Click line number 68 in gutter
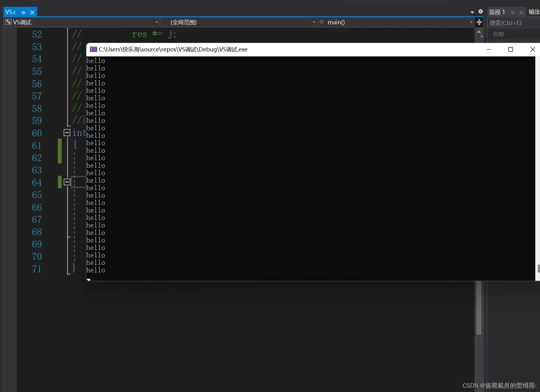The image size is (540, 392). 37,232
